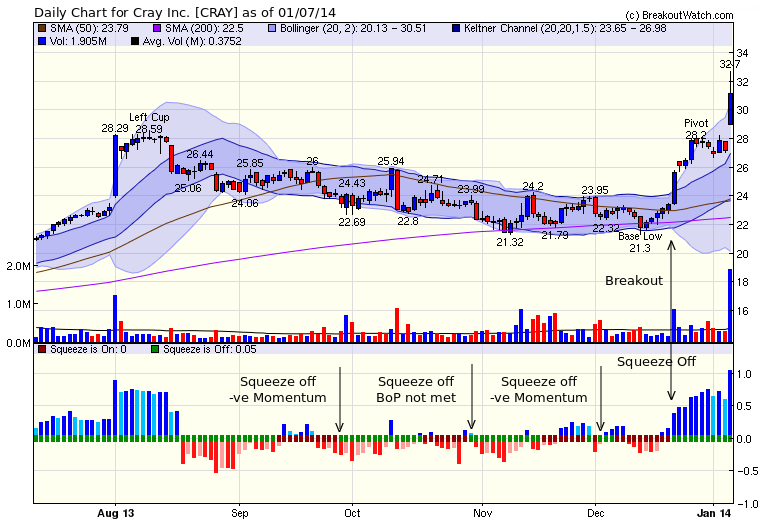Viewport: 766px width, 525px height.
Task: Click the 'Dec' date axis label
Action: click(x=596, y=513)
